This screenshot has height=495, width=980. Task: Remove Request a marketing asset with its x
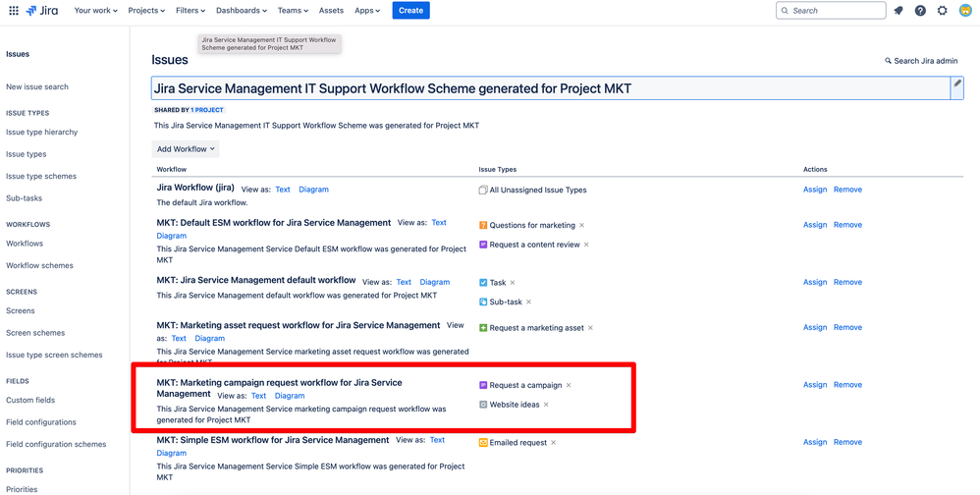pyautogui.click(x=590, y=327)
